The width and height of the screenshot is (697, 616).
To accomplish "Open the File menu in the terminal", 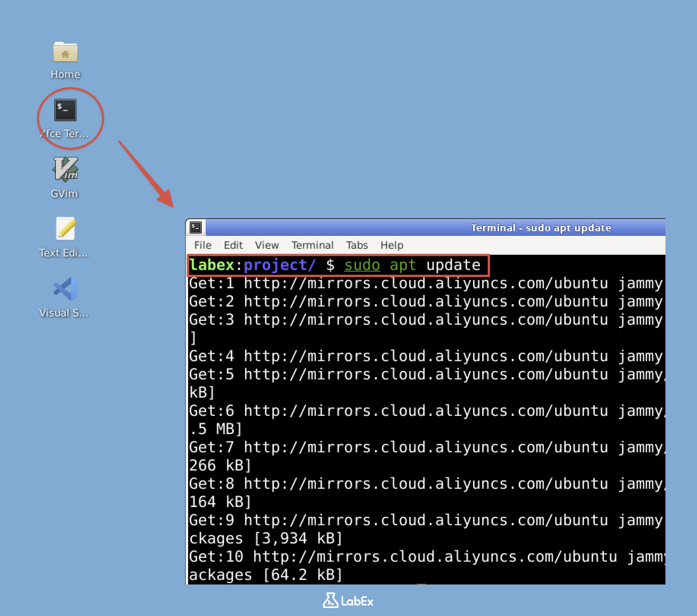I will [x=203, y=245].
